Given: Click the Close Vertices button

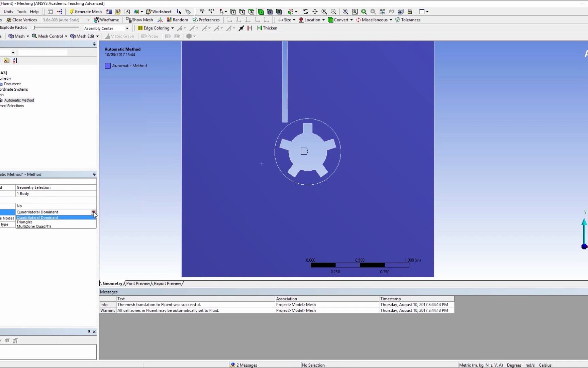Looking at the screenshot, I should click(22, 19).
